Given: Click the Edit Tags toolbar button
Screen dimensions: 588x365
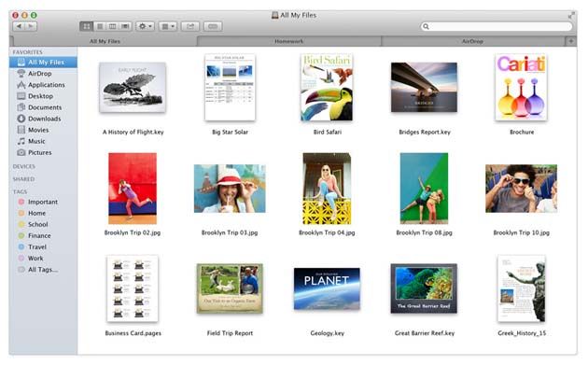Looking at the screenshot, I should [213, 26].
